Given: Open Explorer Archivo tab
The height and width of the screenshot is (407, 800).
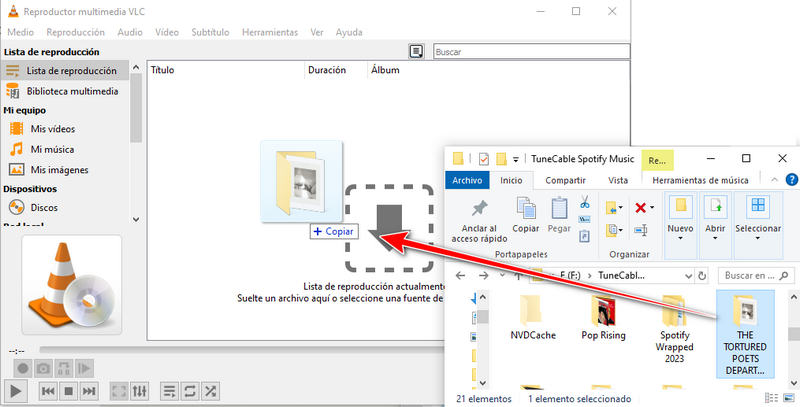Looking at the screenshot, I should [467, 180].
